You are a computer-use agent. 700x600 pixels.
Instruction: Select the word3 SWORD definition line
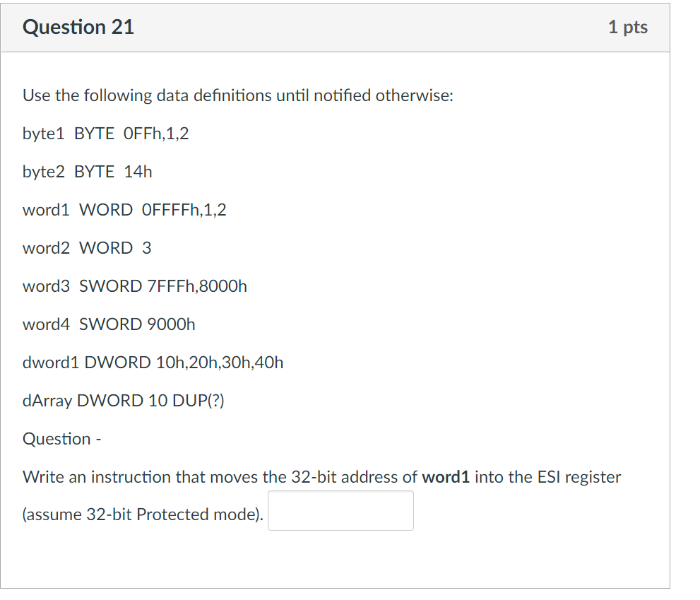134,286
